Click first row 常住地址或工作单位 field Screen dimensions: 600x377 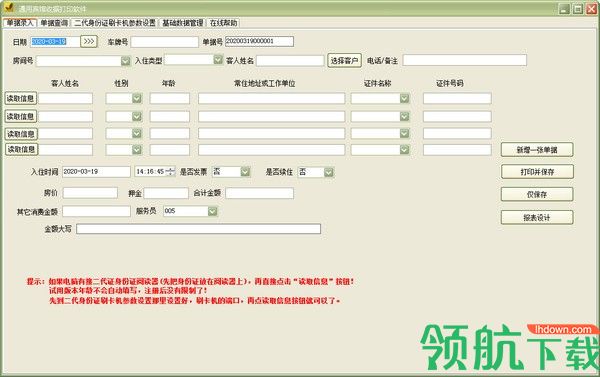[271, 98]
